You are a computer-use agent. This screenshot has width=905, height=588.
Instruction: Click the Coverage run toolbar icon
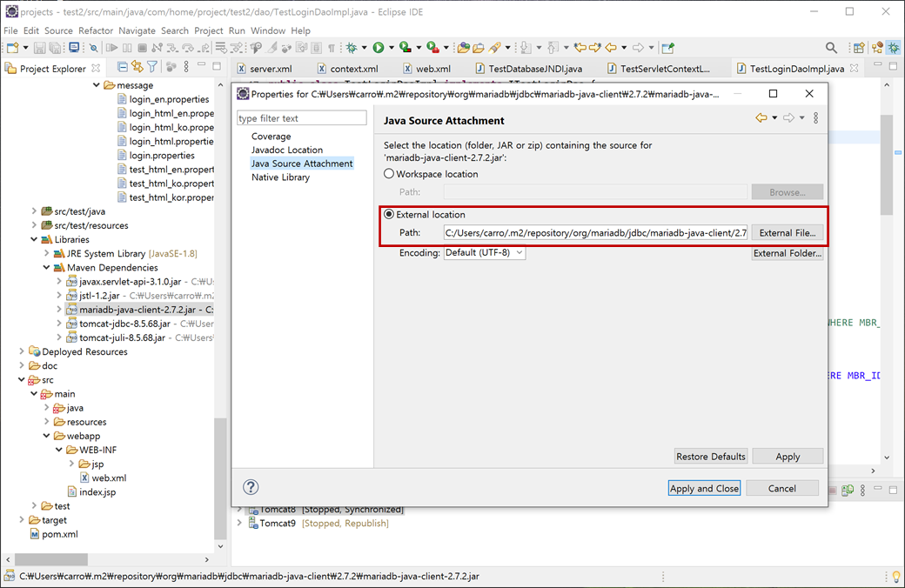406,48
